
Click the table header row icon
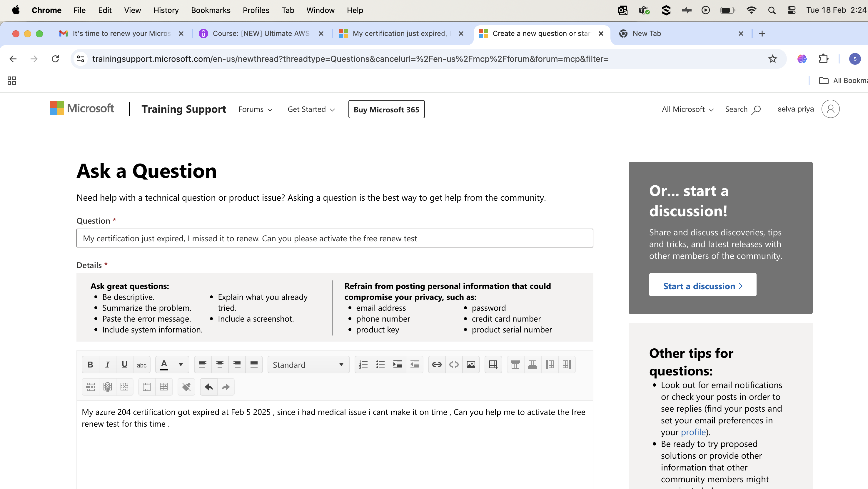click(146, 387)
